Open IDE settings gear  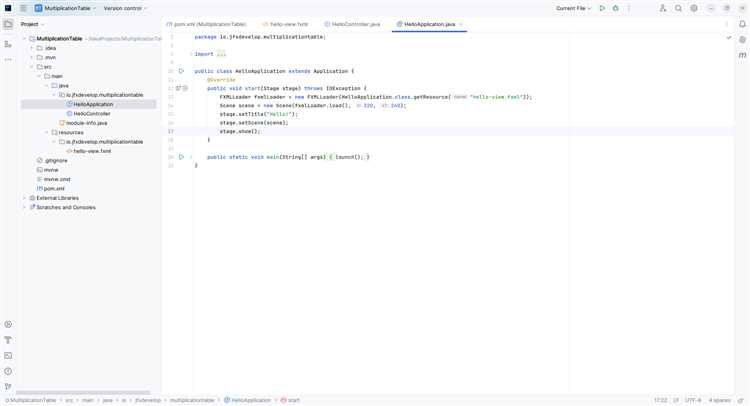tap(694, 8)
